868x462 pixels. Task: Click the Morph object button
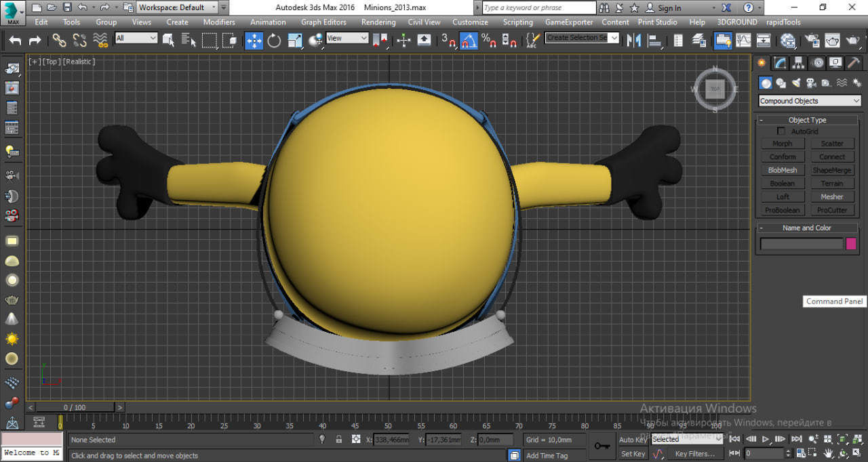[x=783, y=144]
